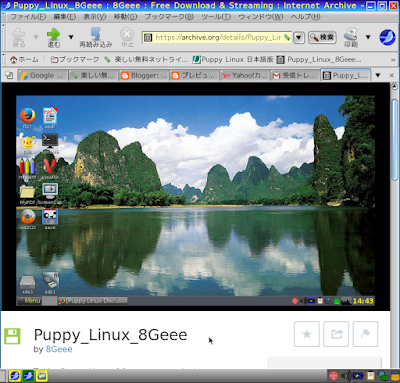
Task: Click the first SeaMonkey taskbar icon
Action: click(x=15, y=376)
